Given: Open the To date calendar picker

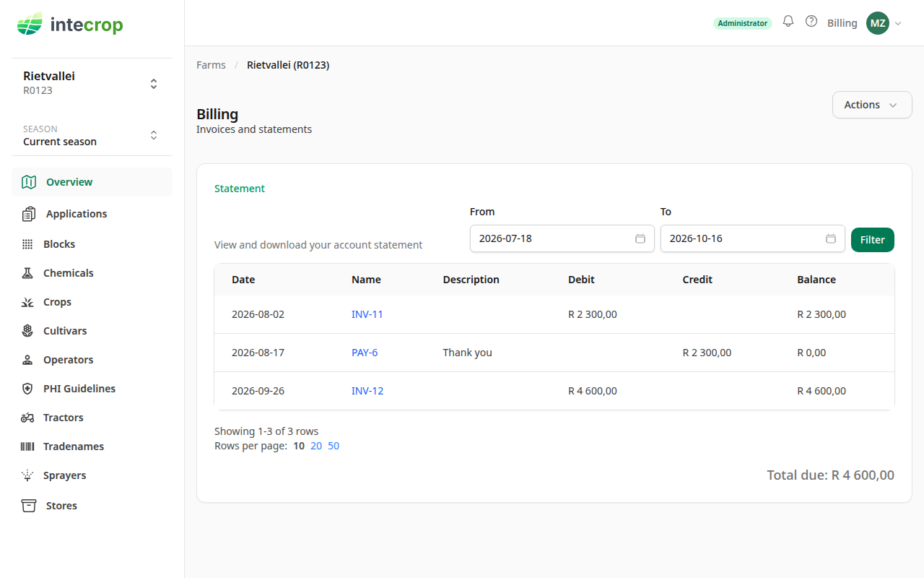Looking at the screenshot, I should click(831, 238).
